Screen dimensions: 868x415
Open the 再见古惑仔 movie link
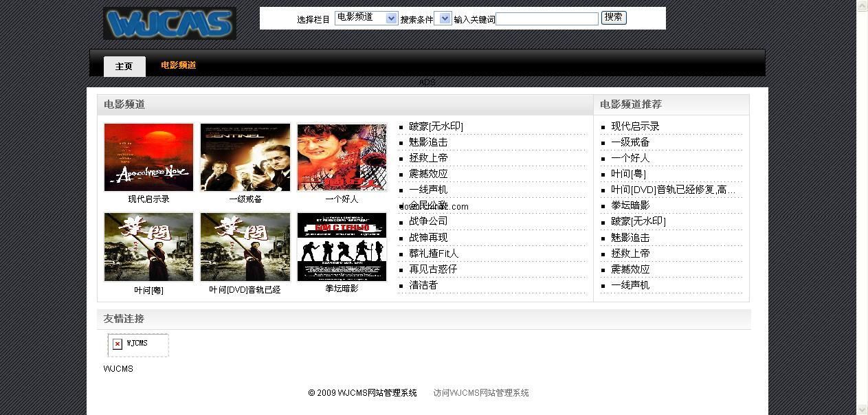tap(433, 269)
